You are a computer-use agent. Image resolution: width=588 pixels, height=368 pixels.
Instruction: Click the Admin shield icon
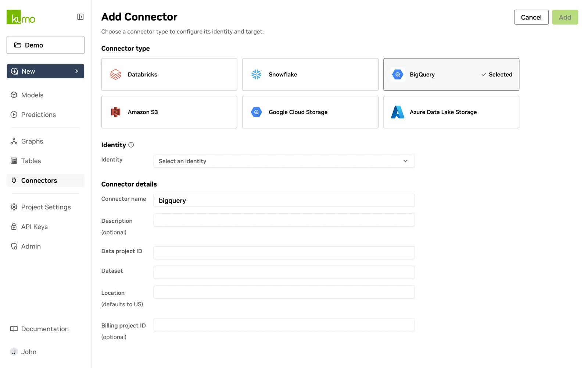coord(14,246)
